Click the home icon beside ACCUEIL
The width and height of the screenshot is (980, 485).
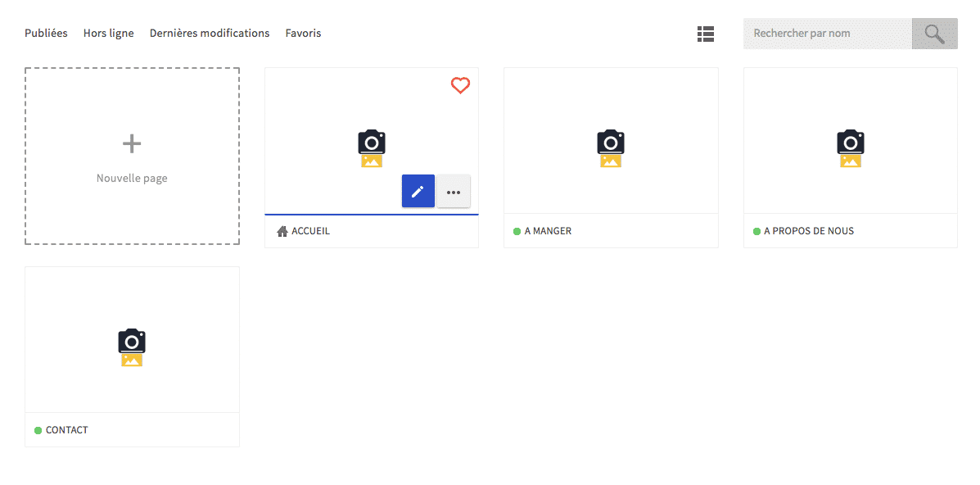point(282,232)
